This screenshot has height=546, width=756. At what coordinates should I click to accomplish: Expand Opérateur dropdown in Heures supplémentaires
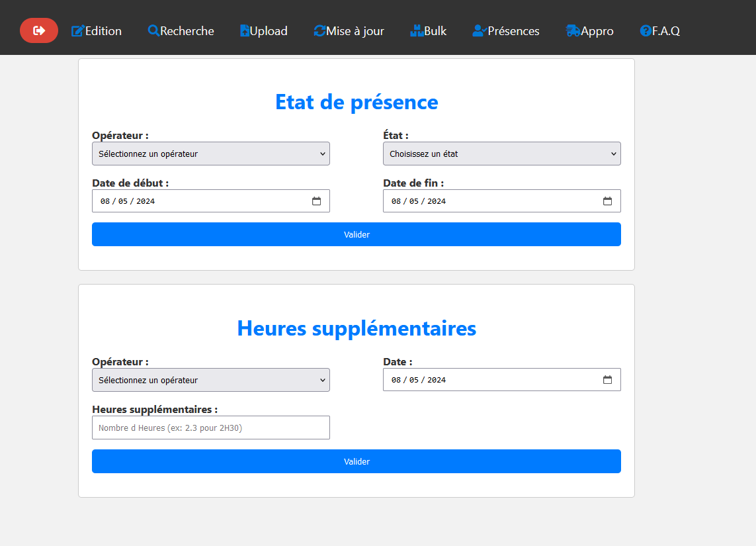tap(210, 380)
